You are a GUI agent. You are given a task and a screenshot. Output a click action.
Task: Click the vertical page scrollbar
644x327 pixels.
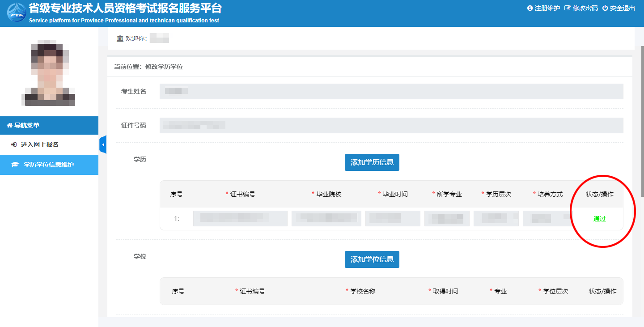(642, 121)
